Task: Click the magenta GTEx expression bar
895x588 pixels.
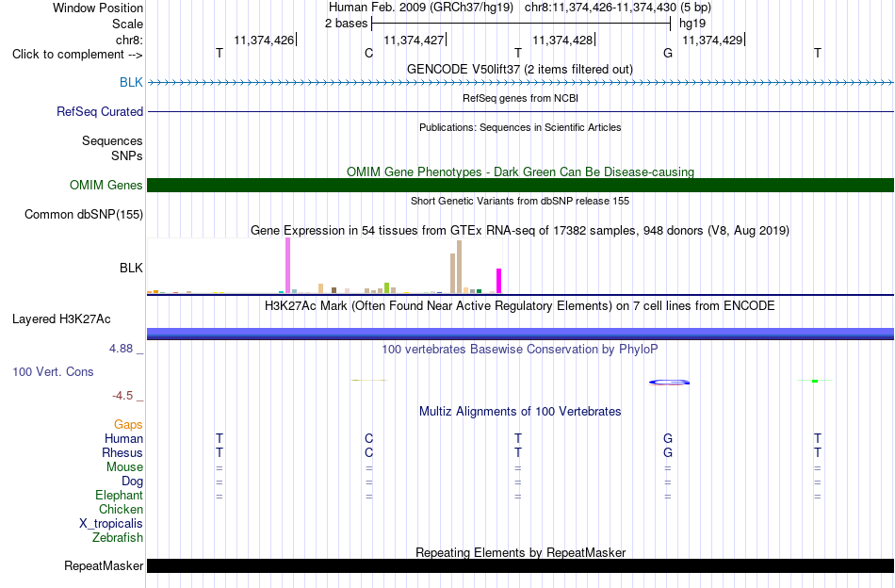Action: (499, 281)
